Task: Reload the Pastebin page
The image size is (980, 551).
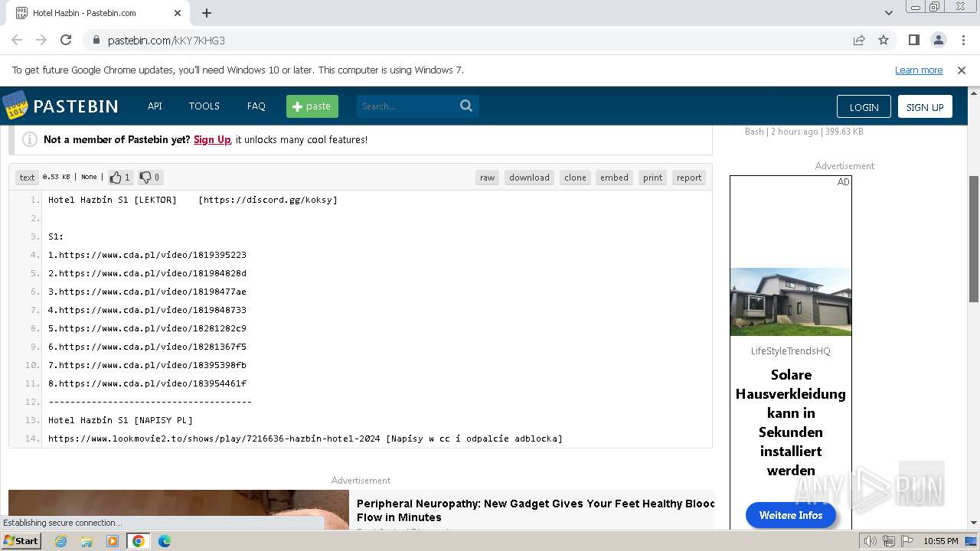Action: pos(66,40)
